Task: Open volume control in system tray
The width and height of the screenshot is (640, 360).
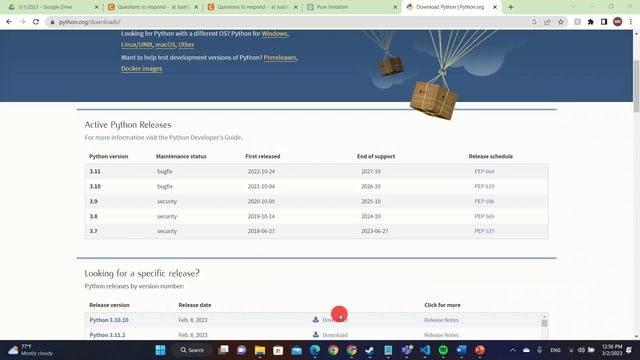Action: pos(581,350)
